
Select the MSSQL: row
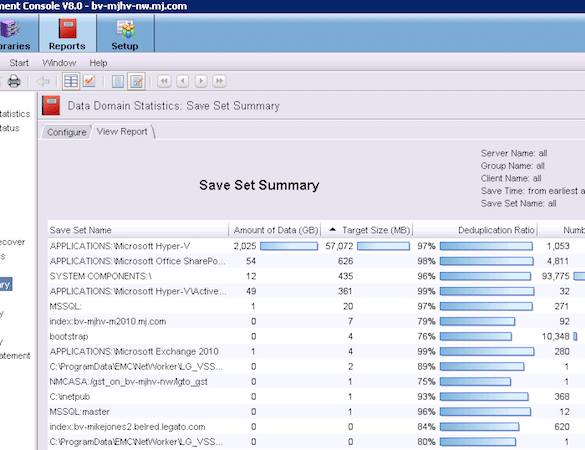(x=316, y=306)
